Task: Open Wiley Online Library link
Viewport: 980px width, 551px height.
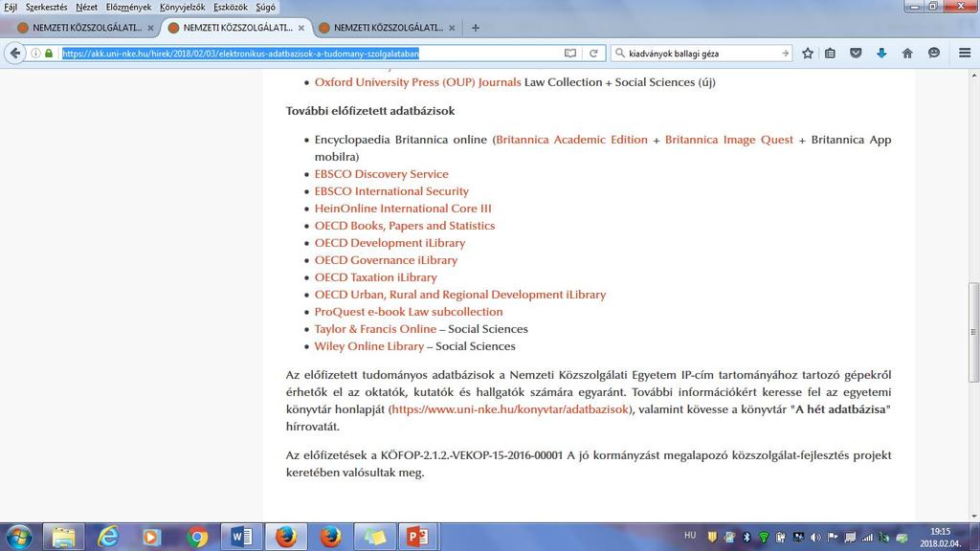Action: pos(368,346)
